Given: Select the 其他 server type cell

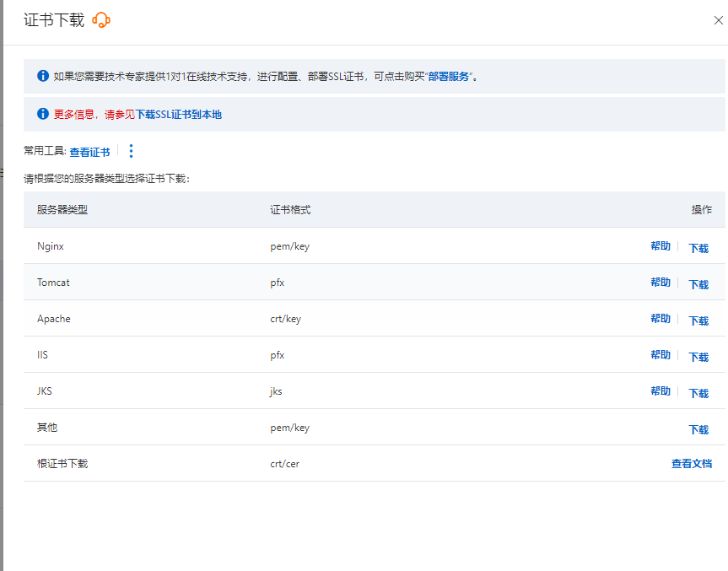Looking at the screenshot, I should (x=47, y=427).
